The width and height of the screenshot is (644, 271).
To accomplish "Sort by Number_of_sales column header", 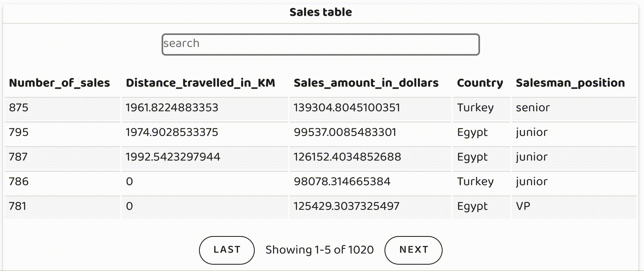I will [59, 83].
